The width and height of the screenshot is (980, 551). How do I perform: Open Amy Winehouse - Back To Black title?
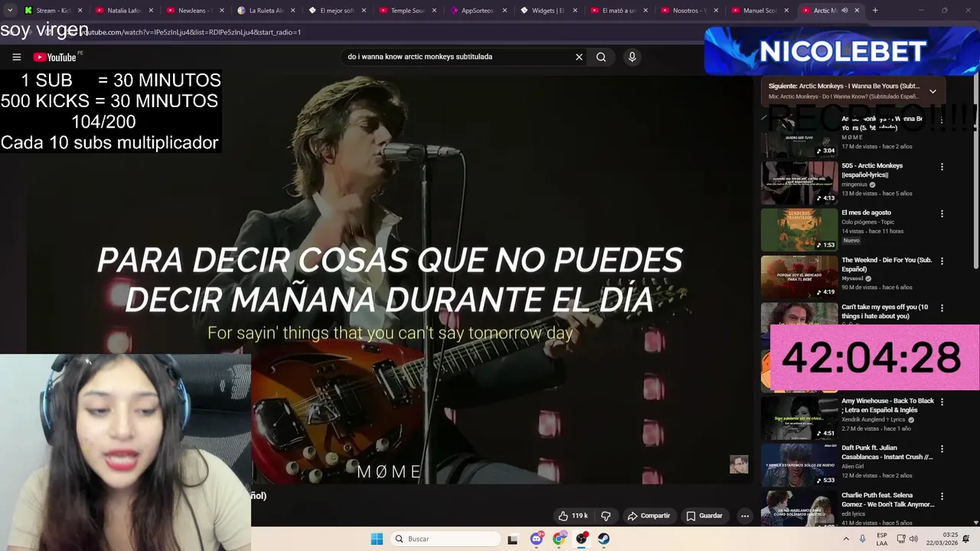click(887, 406)
